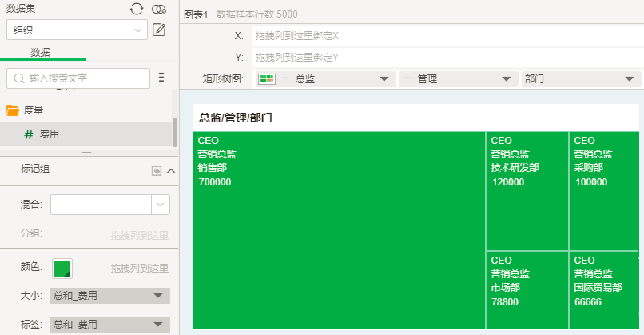The image size is (644, 335).
Task: Refresh the dataset with the circular arrows icon
Action: [137, 9]
